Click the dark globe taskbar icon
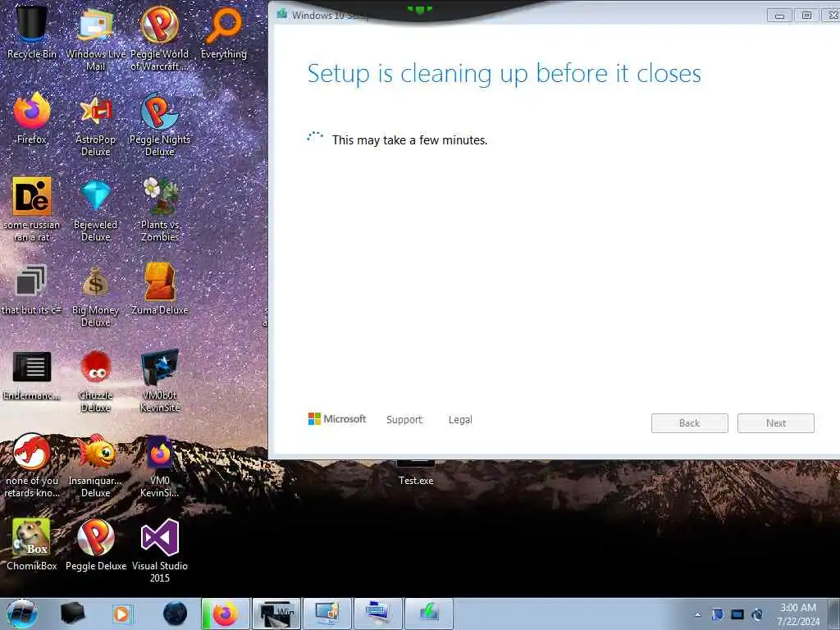Screen dimensions: 840x630 coord(176,614)
